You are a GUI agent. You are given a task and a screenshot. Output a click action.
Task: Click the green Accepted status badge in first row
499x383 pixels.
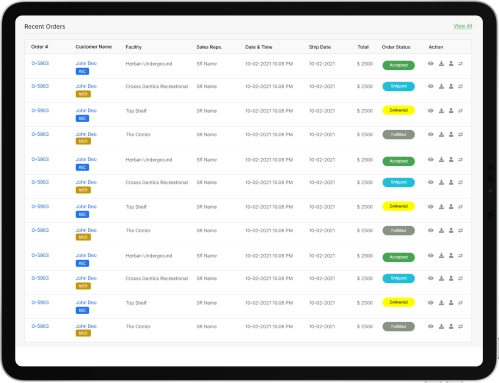point(398,65)
